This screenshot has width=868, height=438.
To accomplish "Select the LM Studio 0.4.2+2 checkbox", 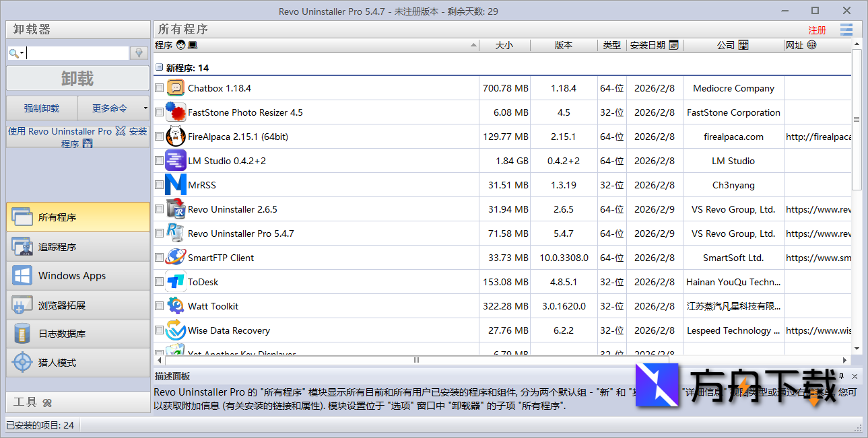I will coord(160,160).
